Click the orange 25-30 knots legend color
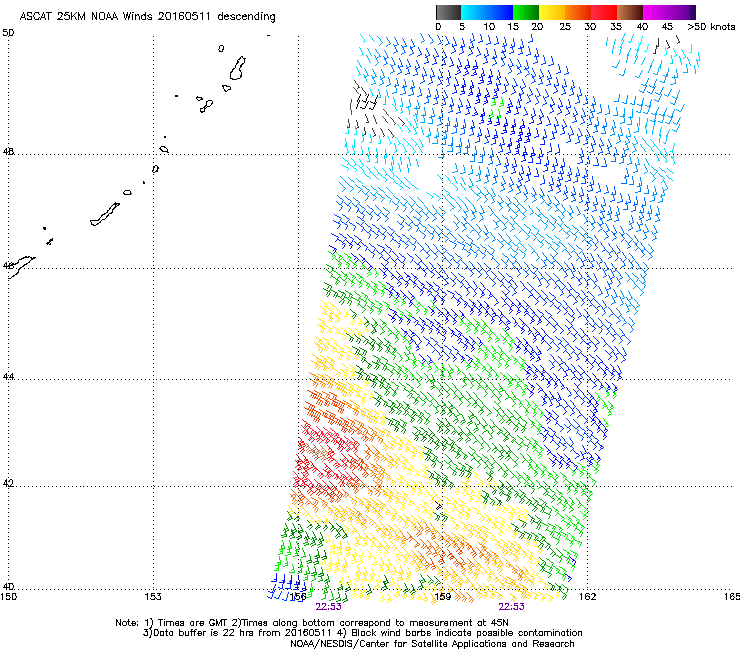Viewport: 740px width, 650px height. click(x=578, y=12)
